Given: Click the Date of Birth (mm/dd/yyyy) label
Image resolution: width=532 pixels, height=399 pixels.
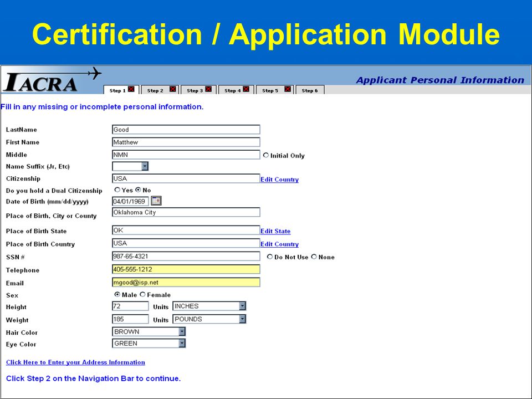Looking at the screenshot, I should (x=47, y=202).
